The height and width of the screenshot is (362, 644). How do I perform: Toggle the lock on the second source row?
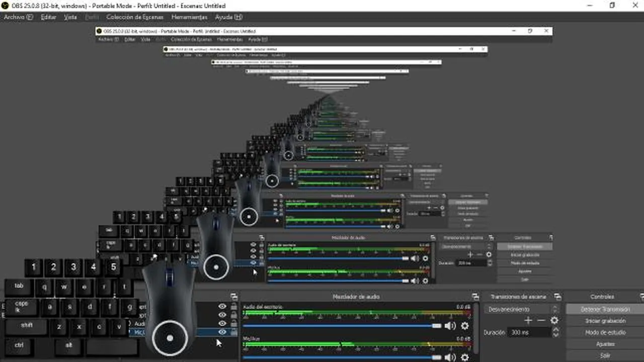234,315
